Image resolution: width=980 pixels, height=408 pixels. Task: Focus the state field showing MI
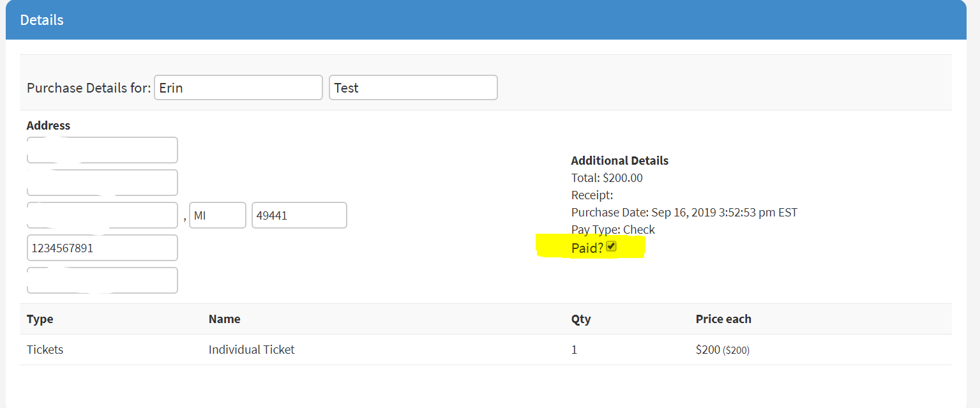(x=218, y=216)
